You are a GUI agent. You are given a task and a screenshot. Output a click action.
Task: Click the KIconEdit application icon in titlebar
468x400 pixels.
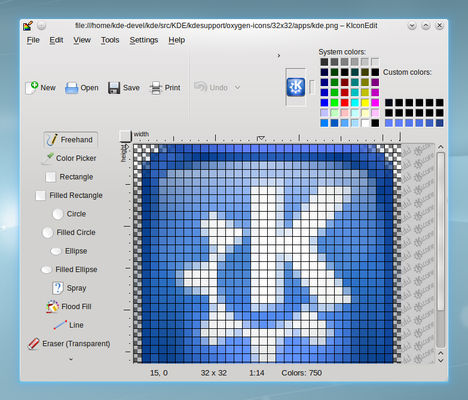tap(28, 26)
